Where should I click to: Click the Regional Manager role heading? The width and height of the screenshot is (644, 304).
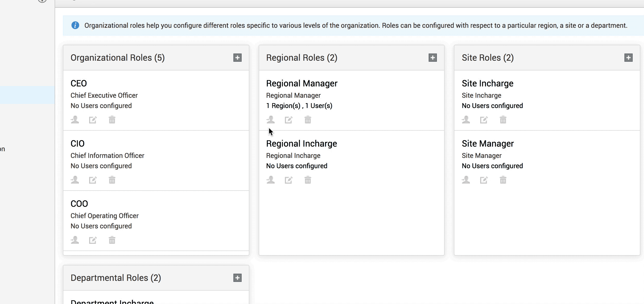pyautogui.click(x=302, y=83)
